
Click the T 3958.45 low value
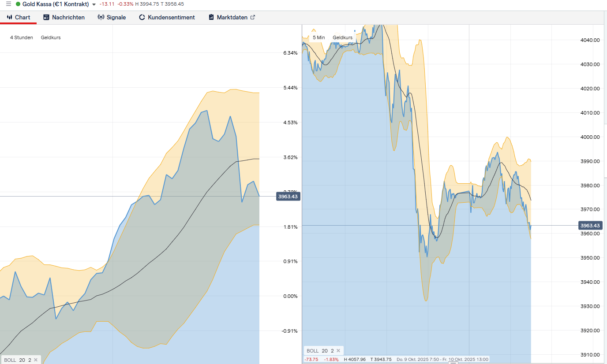click(x=172, y=4)
